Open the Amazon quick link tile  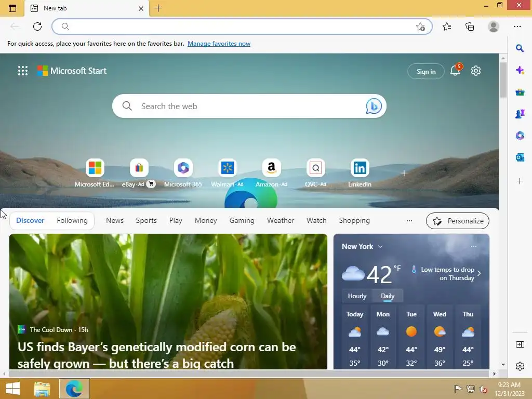pos(271,172)
